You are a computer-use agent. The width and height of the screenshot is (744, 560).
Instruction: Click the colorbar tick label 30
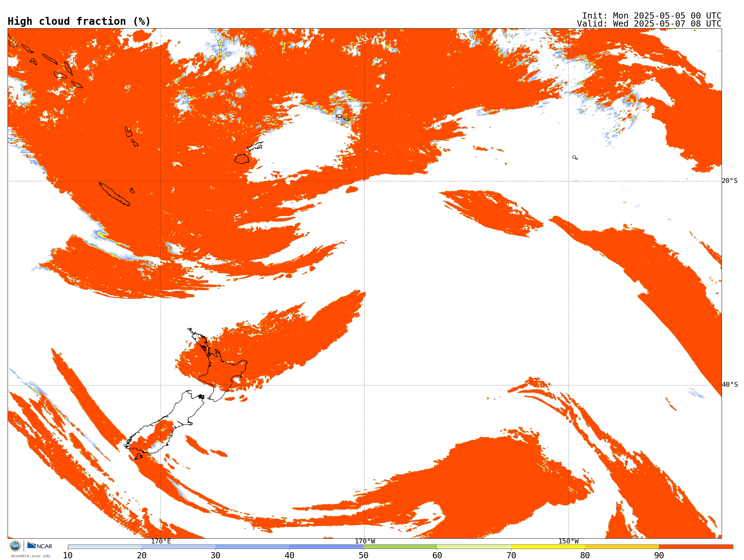(x=216, y=556)
